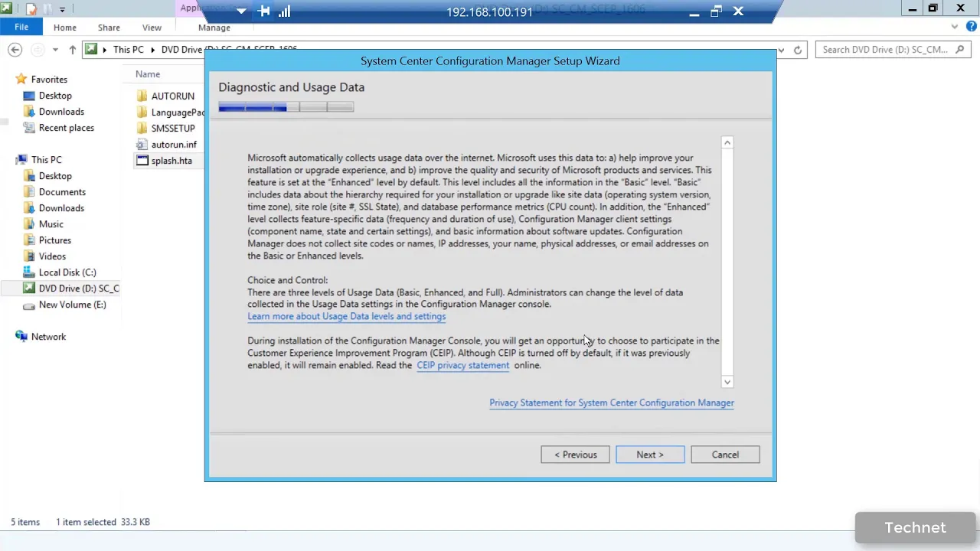Open Desktop under This PC
The height and width of the screenshot is (551, 980).
coord(55,176)
